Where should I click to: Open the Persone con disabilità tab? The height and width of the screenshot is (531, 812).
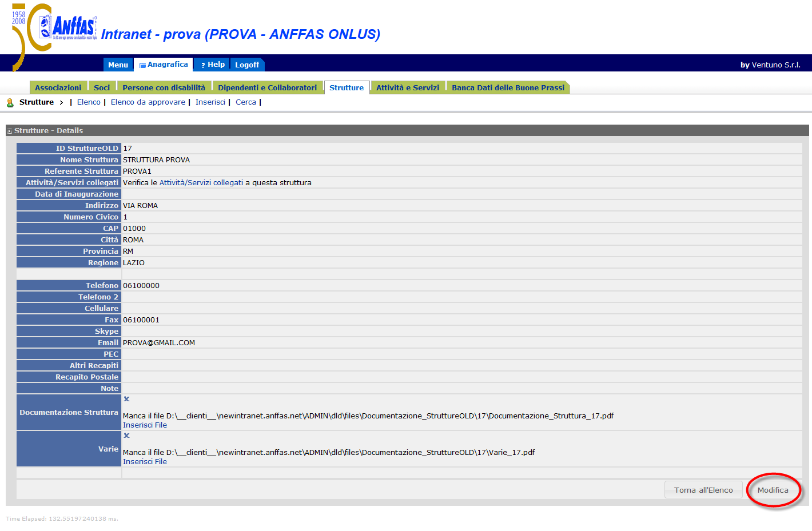(x=164, y=87)
